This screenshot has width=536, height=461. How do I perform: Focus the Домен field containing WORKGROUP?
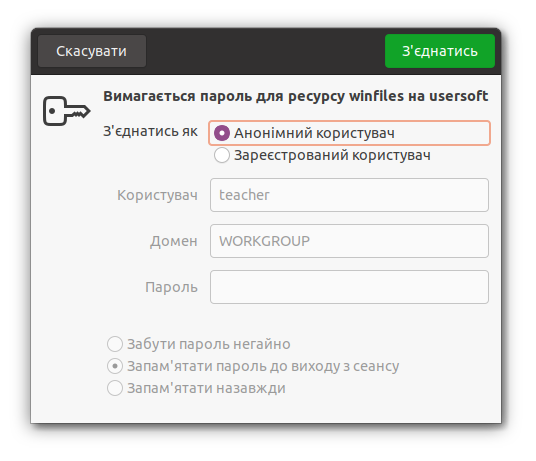tap(349, 241)
